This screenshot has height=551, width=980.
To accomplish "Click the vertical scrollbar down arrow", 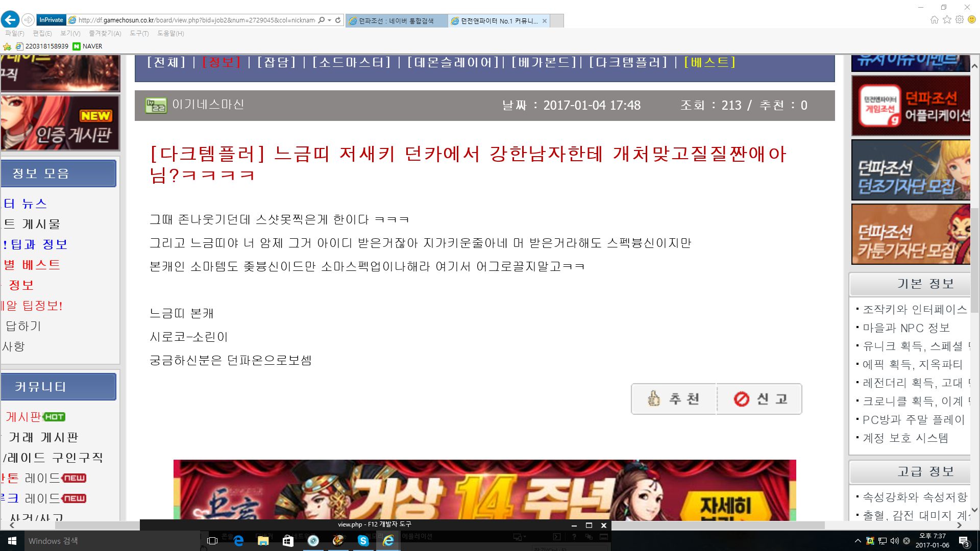I will point(974,509).
